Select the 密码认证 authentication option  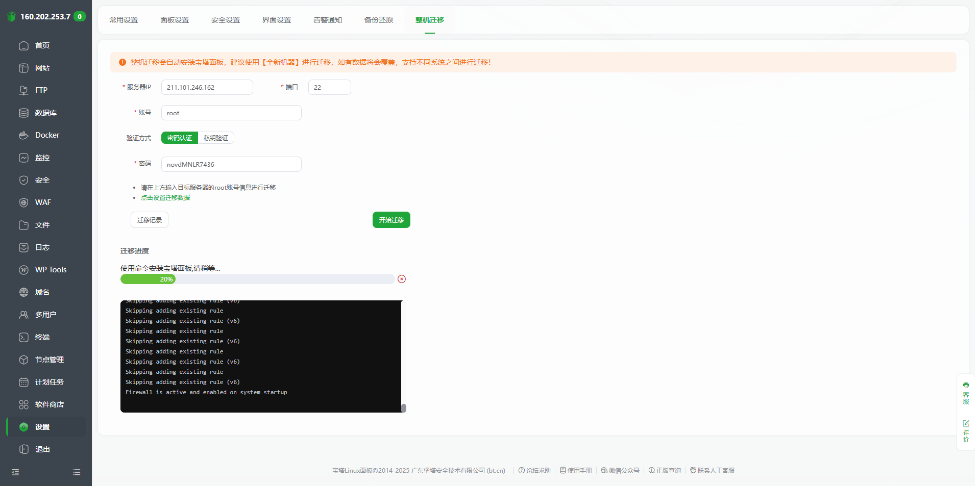click(x=179, y=138)
